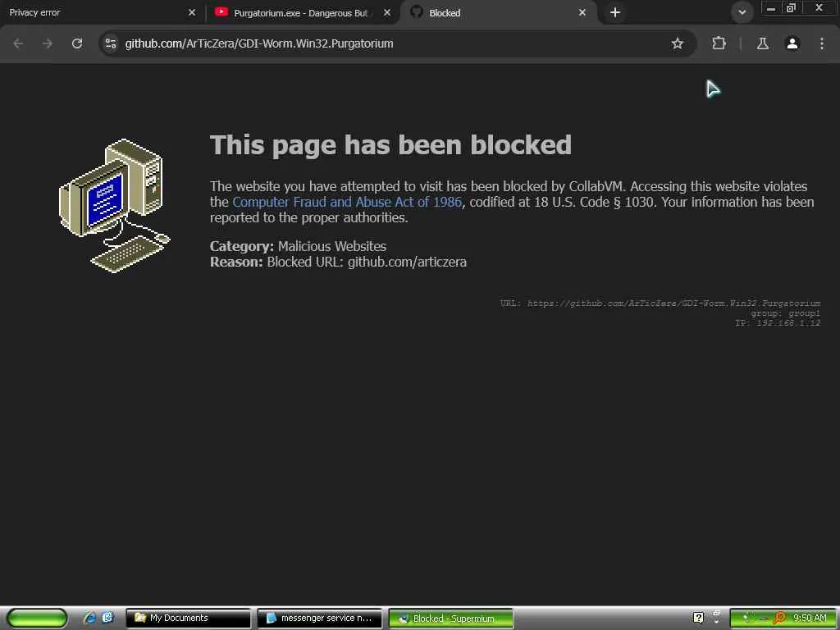Close the Purgatorium.exe tab
This screenshot has height=630, width=840.
(x=387, y=12)
